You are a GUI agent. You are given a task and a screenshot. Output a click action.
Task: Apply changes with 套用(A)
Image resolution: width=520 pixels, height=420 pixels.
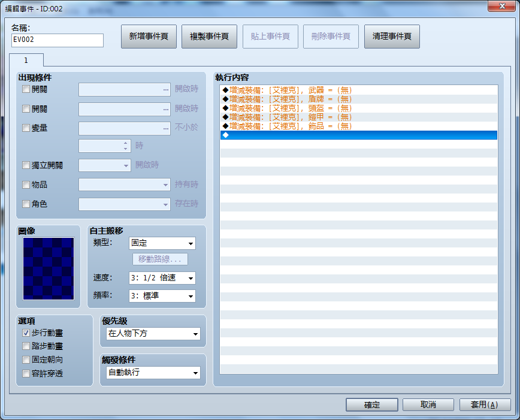click(485, 405)
